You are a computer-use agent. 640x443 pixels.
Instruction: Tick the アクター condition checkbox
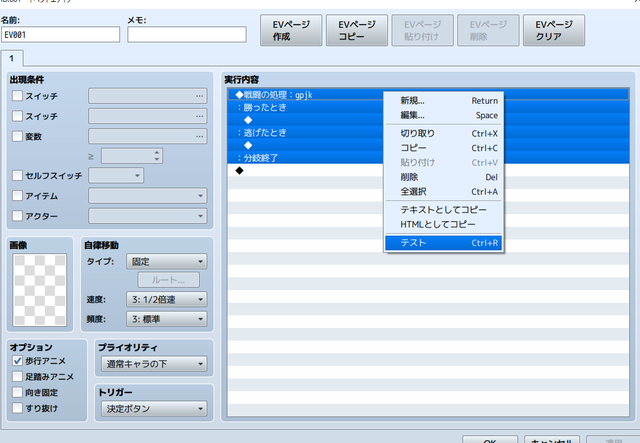(x=17, y=216)
